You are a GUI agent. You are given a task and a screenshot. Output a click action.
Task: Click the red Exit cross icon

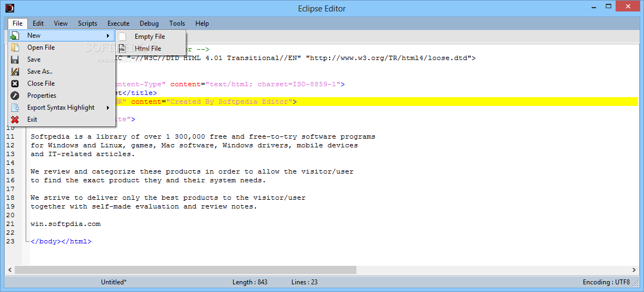[x=15, y=120]
